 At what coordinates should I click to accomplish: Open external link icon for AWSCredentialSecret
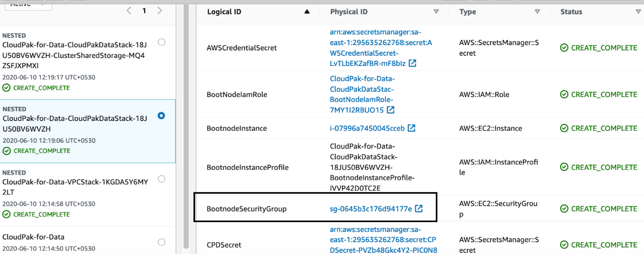tap(412, 63)
